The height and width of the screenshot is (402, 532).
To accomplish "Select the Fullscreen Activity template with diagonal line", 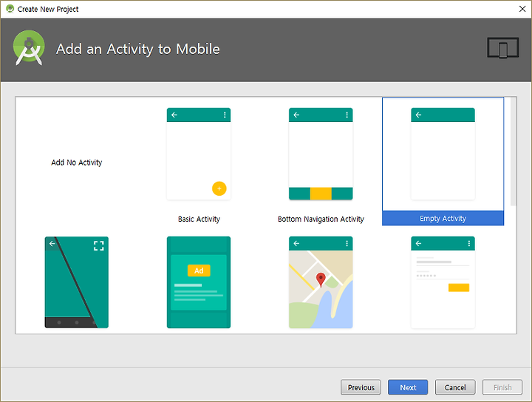I will (x=77, y=282).
